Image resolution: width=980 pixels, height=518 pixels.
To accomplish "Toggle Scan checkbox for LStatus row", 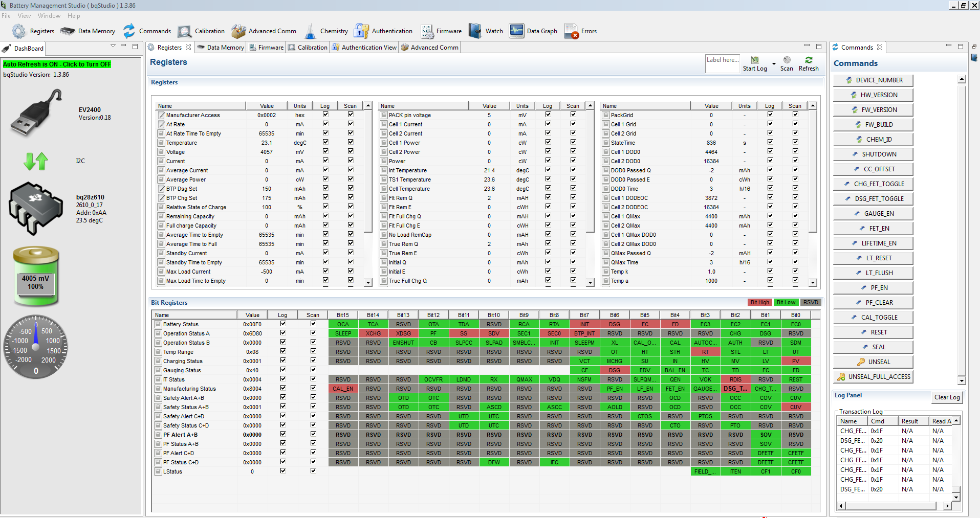I will tap(313, 471).
